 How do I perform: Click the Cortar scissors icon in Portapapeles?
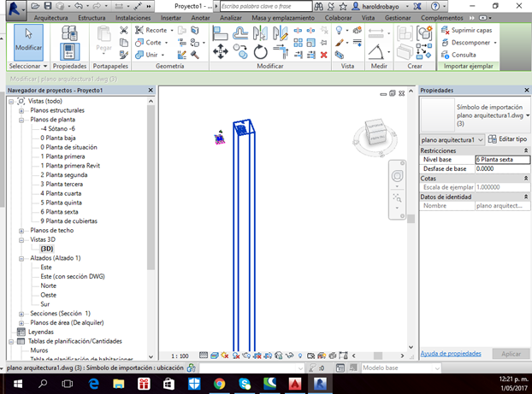(x=124, y=31)
